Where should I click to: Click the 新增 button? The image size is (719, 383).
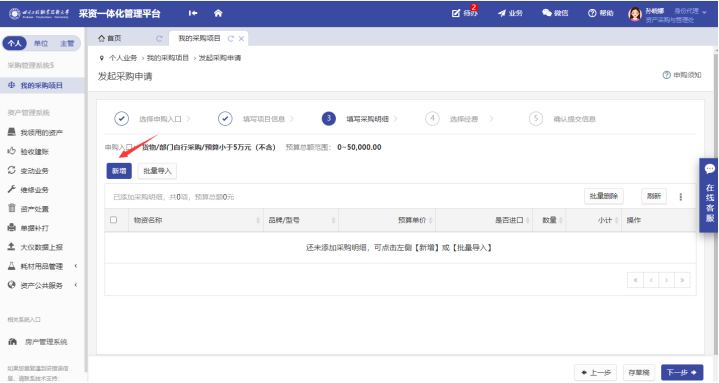119,171
